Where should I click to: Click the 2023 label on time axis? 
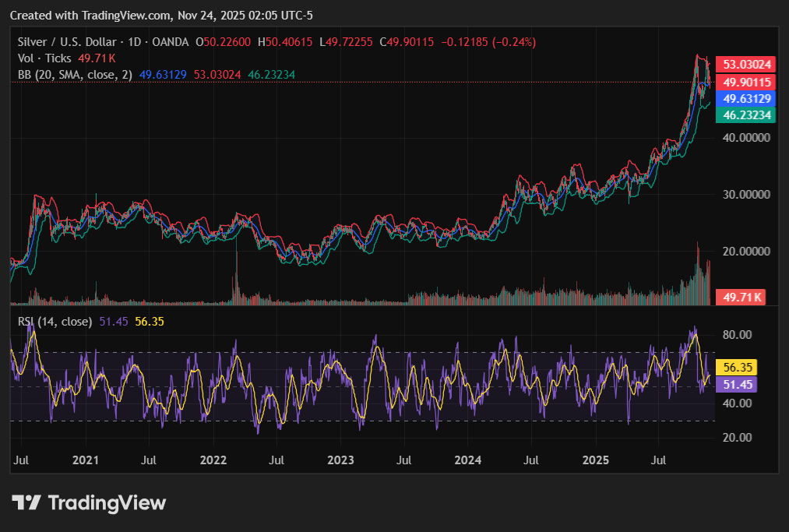pyautogui.click(x=341, y=460)
